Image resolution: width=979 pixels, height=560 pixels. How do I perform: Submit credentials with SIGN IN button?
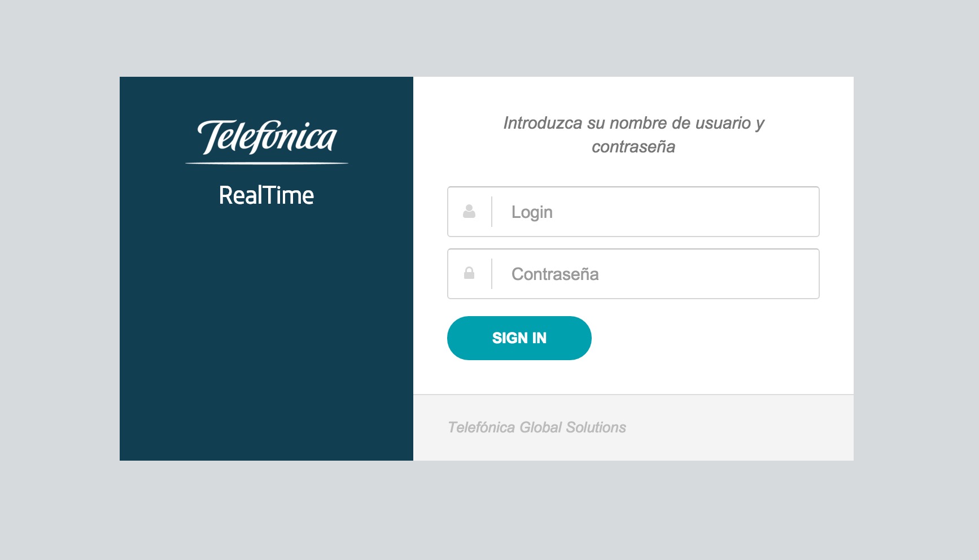click(519, 338)
